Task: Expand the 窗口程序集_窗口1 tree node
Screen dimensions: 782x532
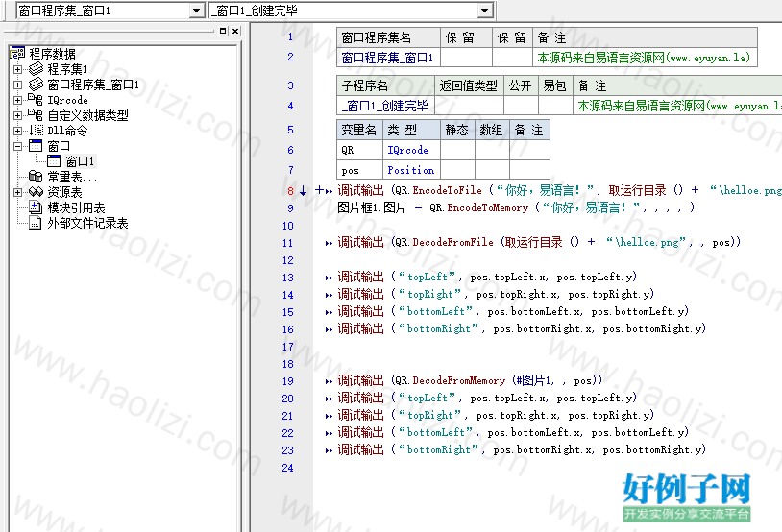Action: pyautogui.click(x=18, y=85)
